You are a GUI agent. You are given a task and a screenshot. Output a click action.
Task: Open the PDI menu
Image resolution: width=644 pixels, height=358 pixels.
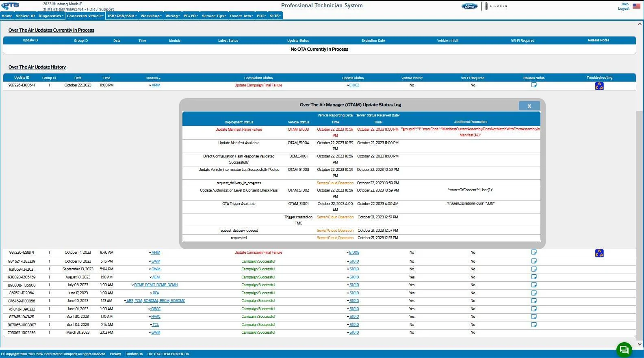click(261, 16)
